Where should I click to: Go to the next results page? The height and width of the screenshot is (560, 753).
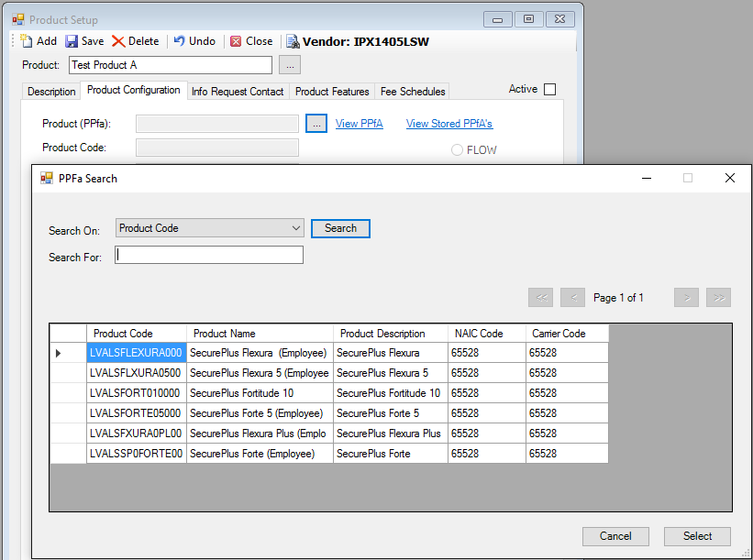(x=686, y=297)
